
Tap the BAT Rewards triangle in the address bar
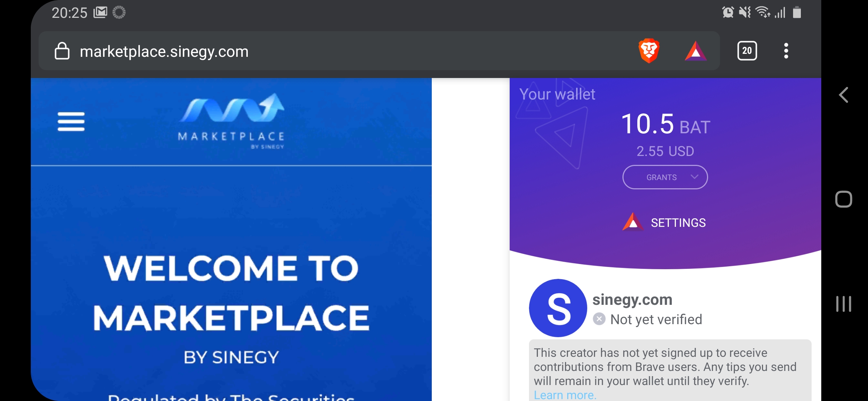click(696, 51)
